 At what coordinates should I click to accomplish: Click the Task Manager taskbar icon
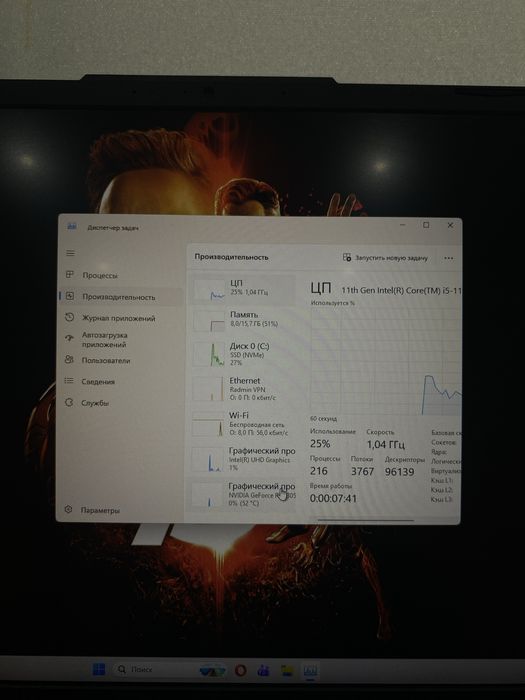click(310, 671)
